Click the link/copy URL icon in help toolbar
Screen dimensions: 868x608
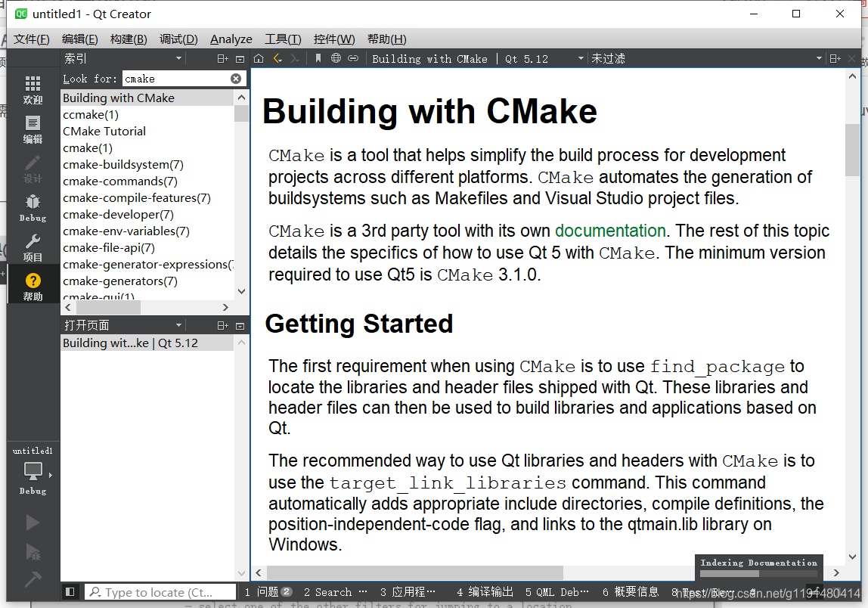(353, 59)
